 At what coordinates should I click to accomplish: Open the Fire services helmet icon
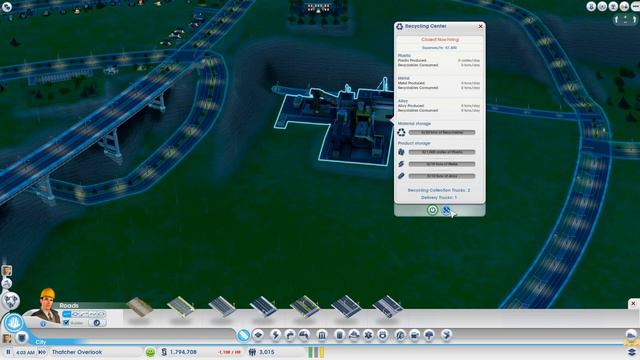[x=354, y=335]
